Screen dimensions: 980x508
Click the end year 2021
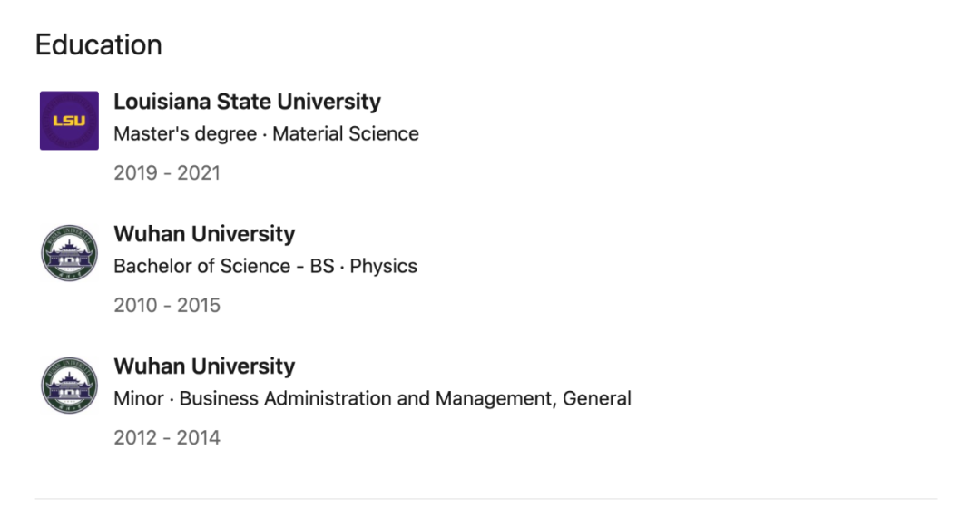tap(197, 172)
